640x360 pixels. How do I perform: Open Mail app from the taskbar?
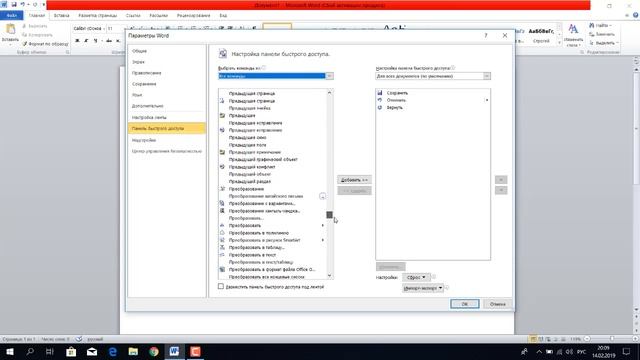[x=92, y=351]
